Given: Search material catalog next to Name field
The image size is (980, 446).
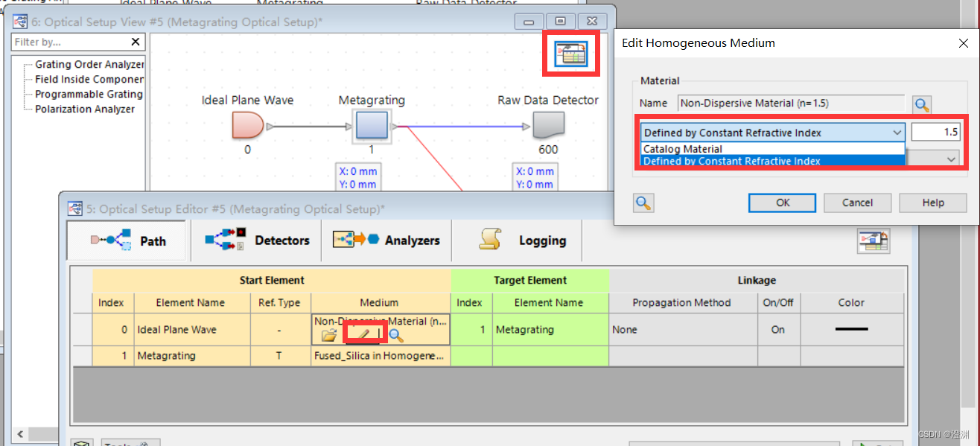Looking at the screenshot, I should click(922, 105).
